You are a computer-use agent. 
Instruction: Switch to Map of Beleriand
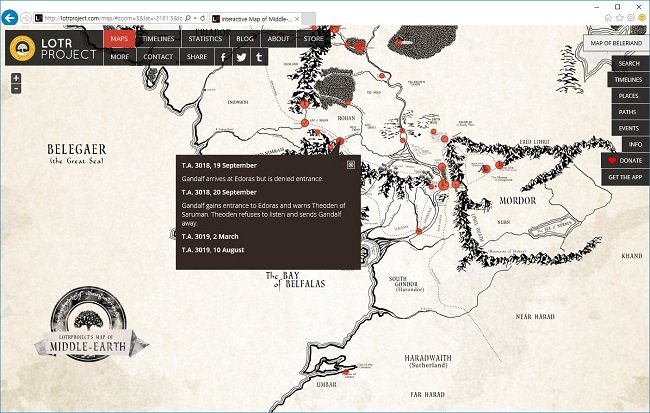coord(616,43)
